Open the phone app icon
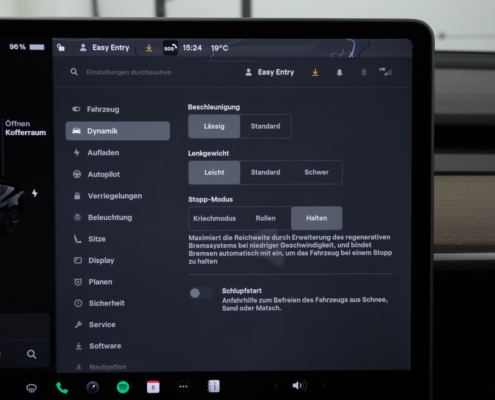The image size is (495, 400). pyautogui.click(x=62, y=388)
